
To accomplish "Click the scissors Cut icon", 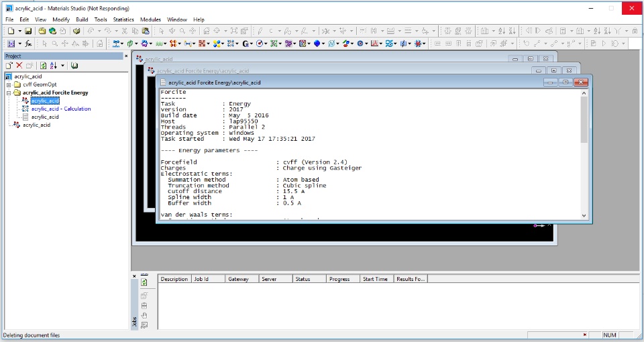I will [124, 31].
